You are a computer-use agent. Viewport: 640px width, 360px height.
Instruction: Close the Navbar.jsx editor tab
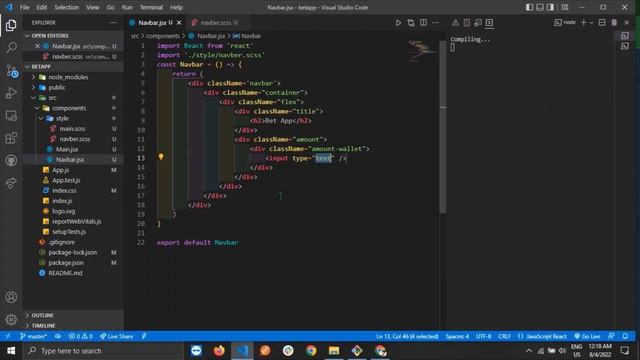(x=179, y=23)
